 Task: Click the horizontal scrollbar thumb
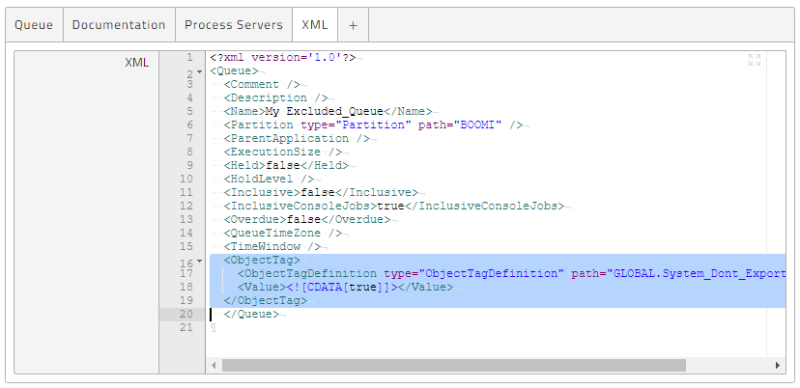(454, 365)
